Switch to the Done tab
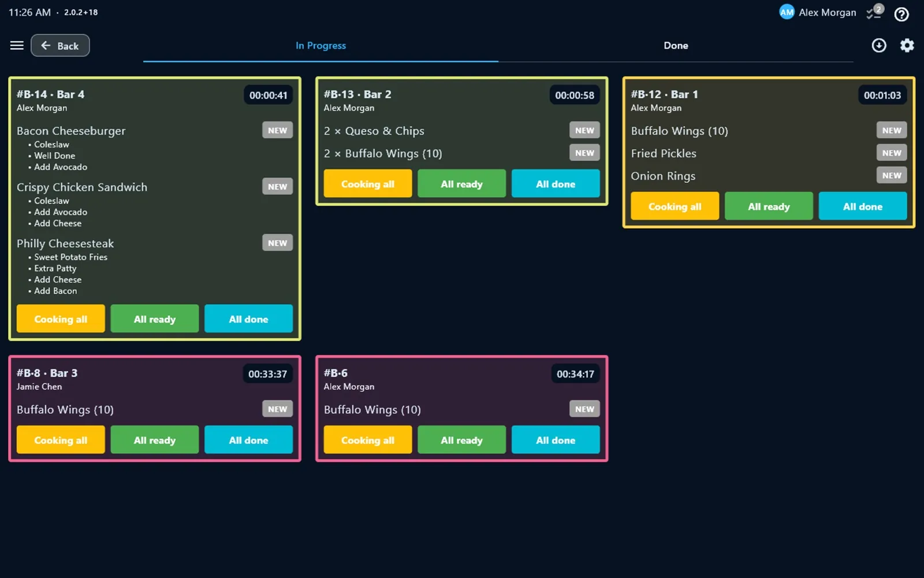The height and width of the screenshot is (578, 924). point(676,46)
